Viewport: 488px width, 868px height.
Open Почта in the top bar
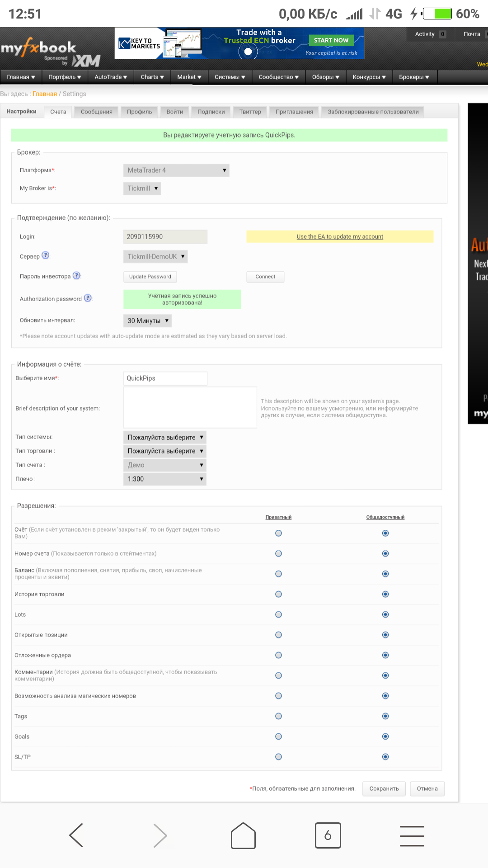tap(472, 34)
